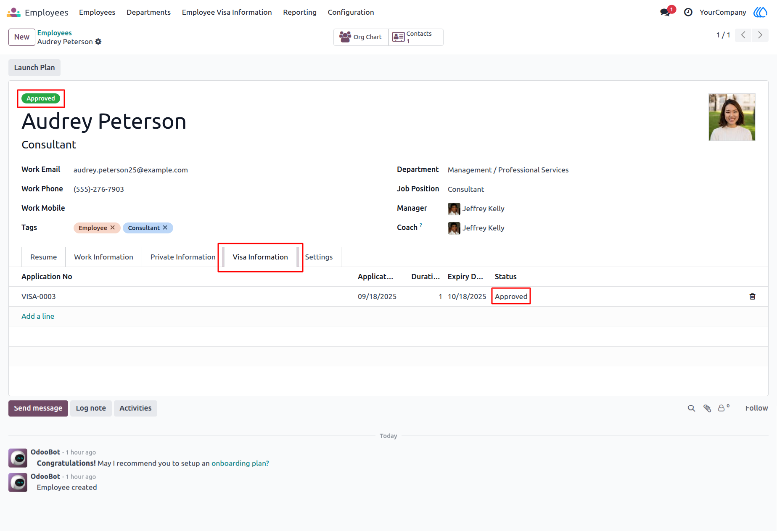
Task: Click Jeffrey Kelly avatar in Manager field
Action: point(454,209)
